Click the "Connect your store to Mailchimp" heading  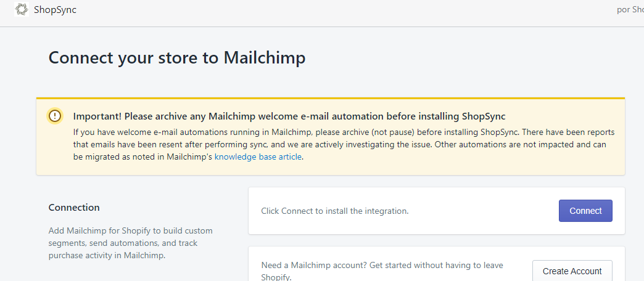point(177,58)
